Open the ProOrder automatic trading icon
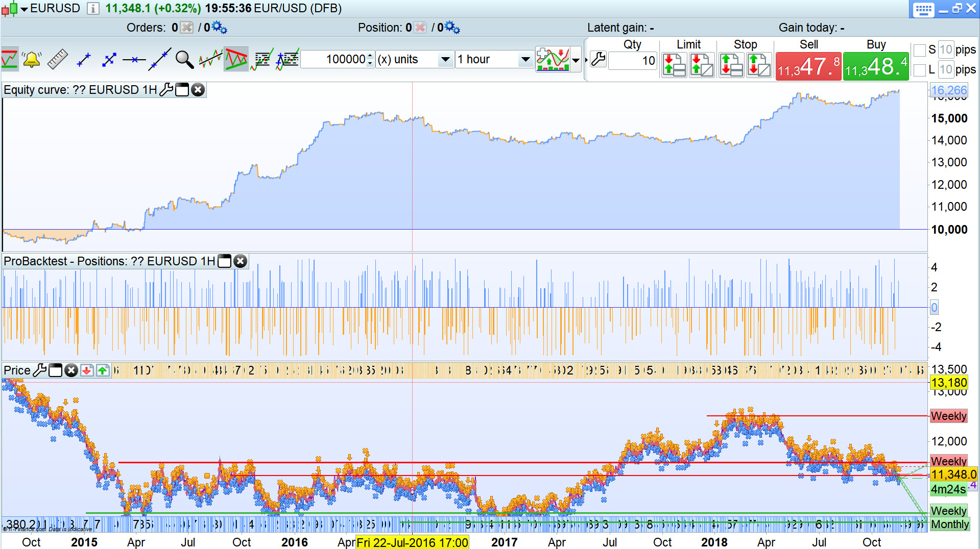The image size is (980, 549). [288, 59]
